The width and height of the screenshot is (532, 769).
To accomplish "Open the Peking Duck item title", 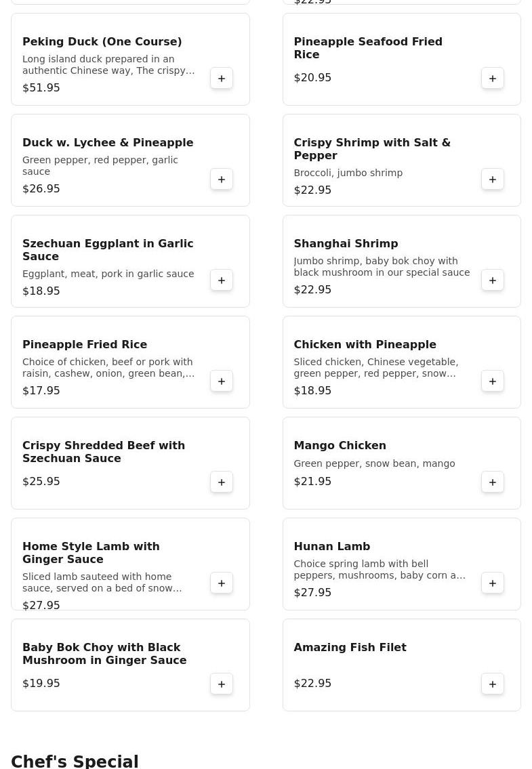I will point(102,42).
